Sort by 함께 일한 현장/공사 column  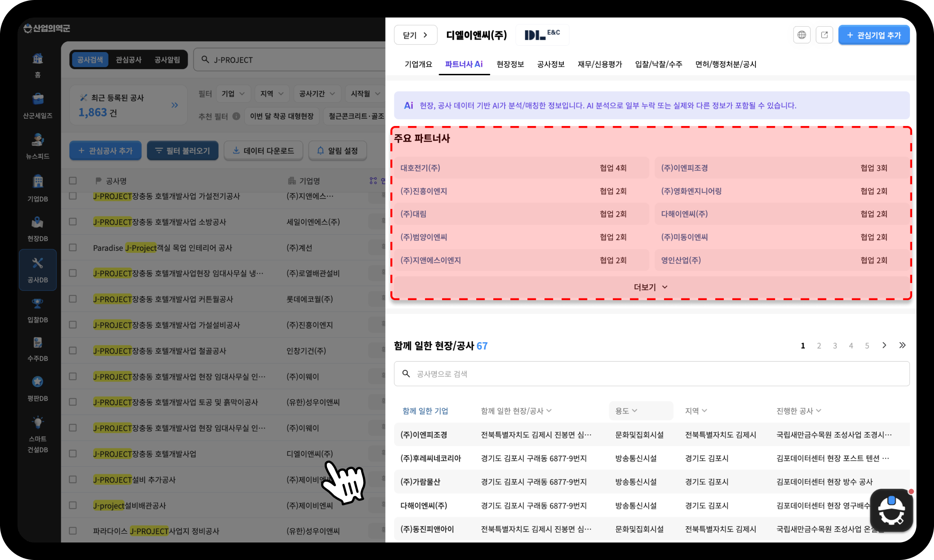[x=516, y=411]
